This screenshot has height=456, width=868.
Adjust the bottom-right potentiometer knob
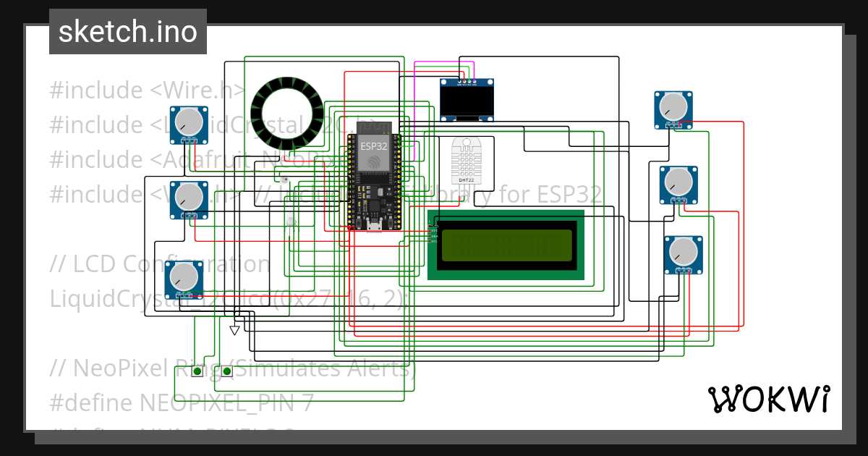(684, 250)
